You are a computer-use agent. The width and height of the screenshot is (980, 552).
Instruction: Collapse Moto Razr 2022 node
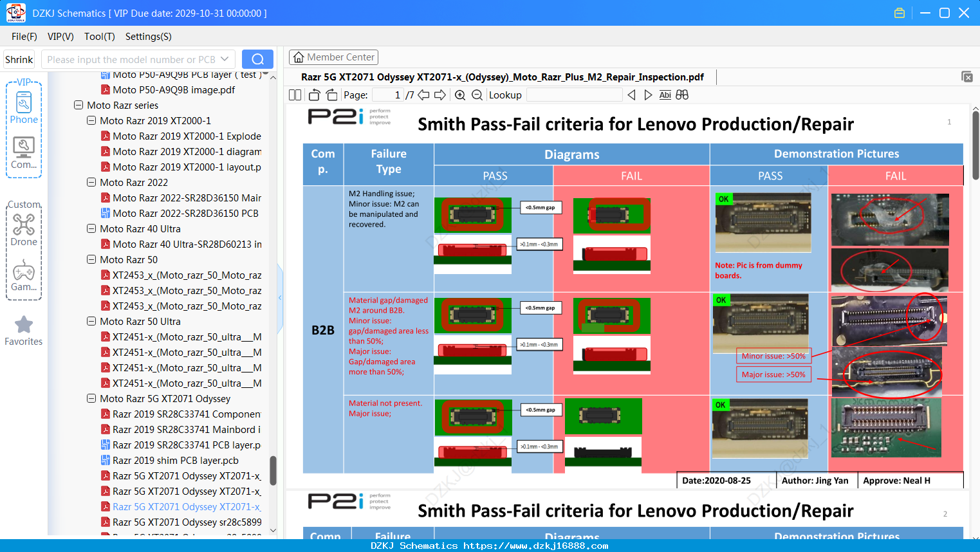(x=91, y=182)
